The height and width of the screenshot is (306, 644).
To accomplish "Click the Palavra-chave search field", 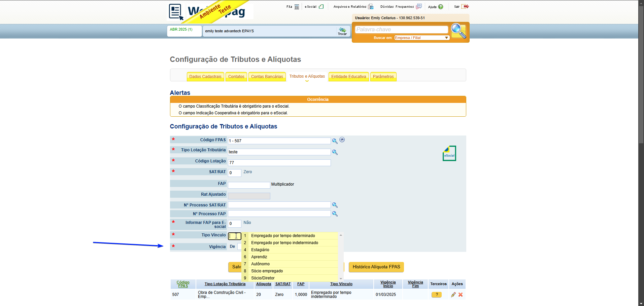I will tap(401, 30).
